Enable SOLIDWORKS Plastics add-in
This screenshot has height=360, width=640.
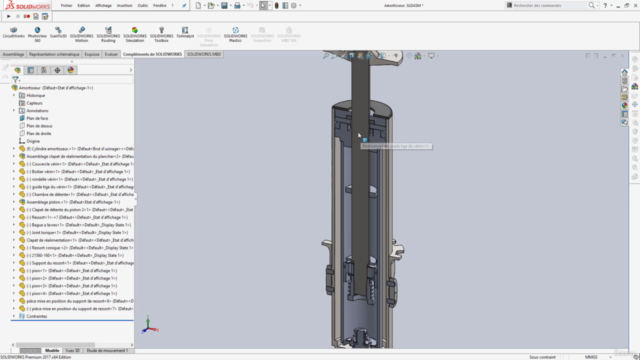236,34
